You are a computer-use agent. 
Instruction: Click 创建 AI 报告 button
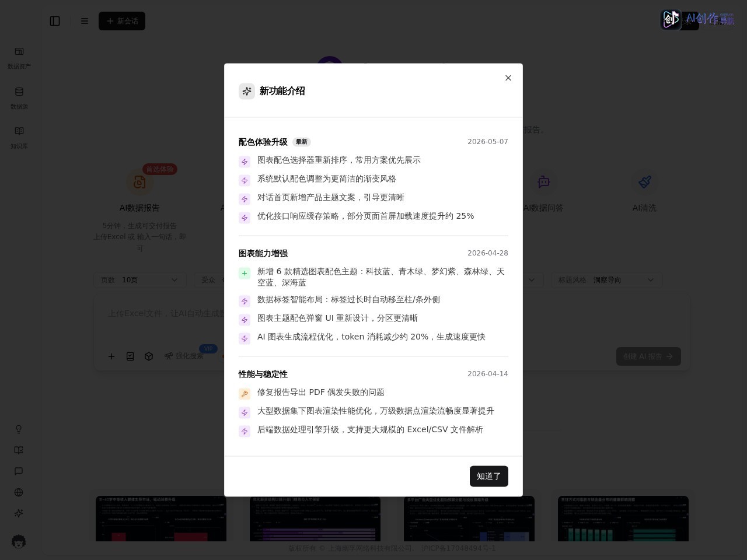pyautogui.click(x=648, y=356)
